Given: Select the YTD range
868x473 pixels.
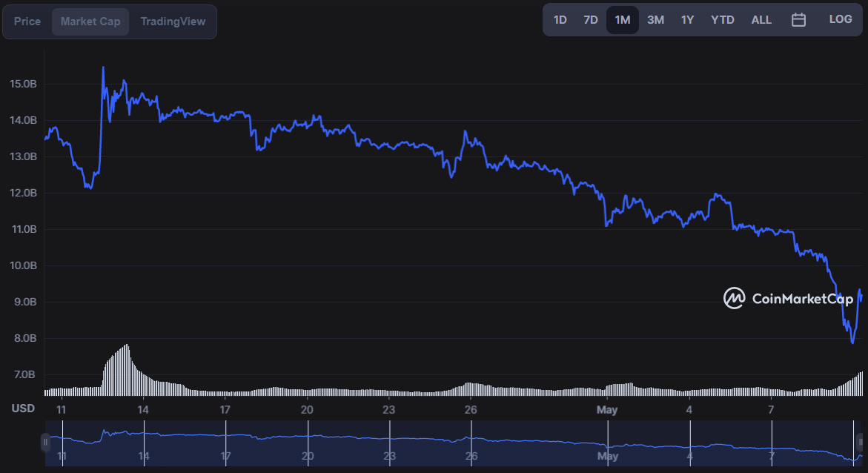Looking at the screenshot, I should point(723,20).
